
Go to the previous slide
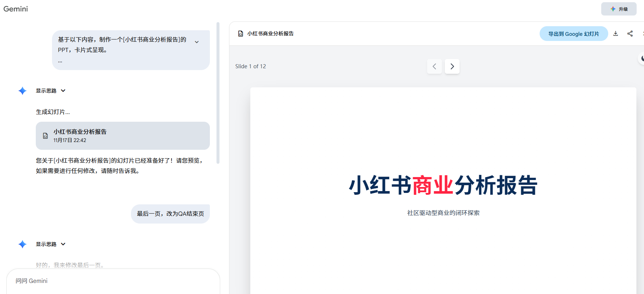[x=434, y=66]
